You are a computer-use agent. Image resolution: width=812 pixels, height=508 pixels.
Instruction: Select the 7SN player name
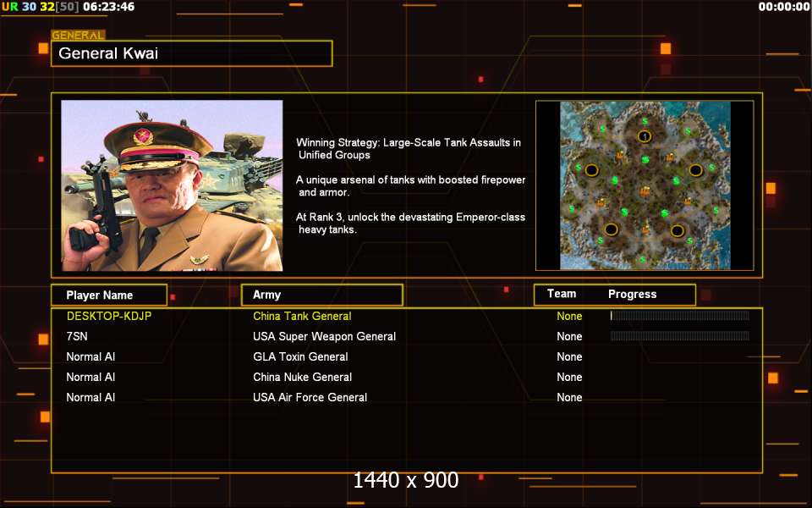tap(77, 336)
